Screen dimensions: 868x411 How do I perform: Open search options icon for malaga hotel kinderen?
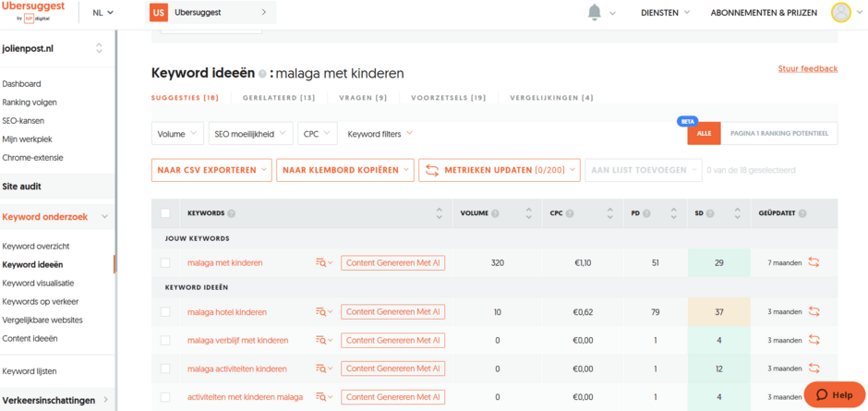(323, 312)
